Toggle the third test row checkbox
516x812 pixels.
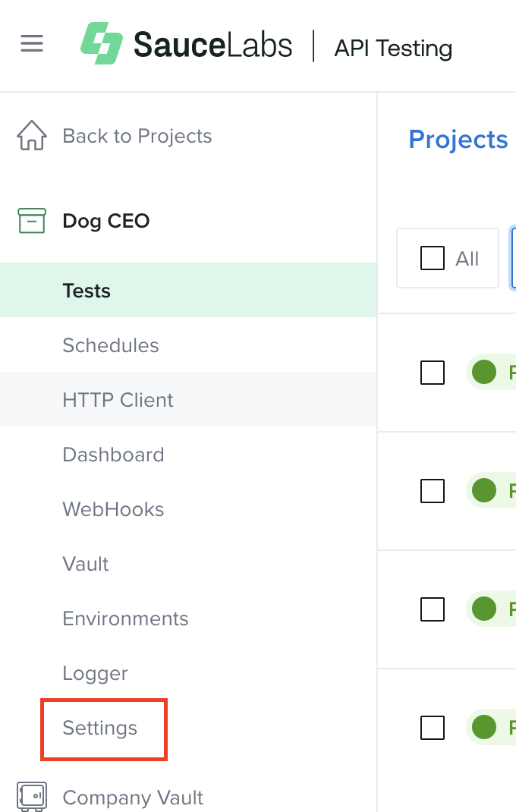pos(433,609)
